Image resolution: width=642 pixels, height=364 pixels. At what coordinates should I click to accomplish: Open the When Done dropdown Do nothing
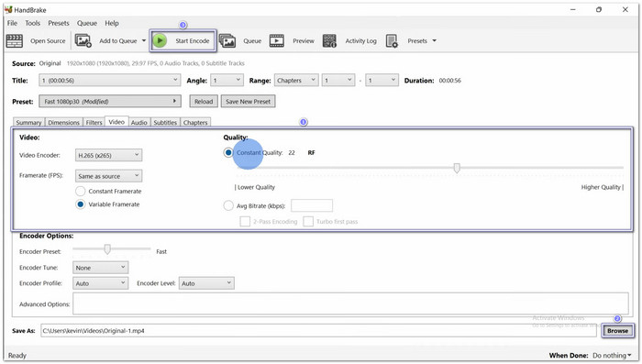(612, 356)
